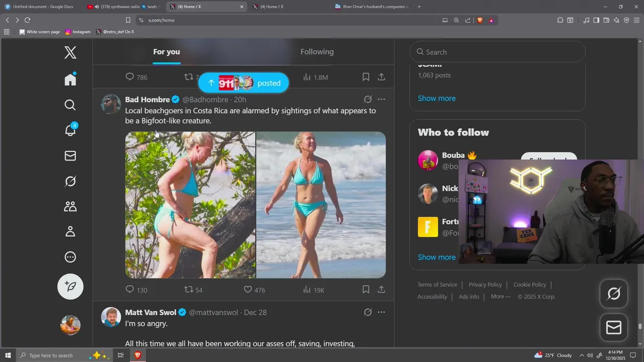The width and height of the screenshot is (644, 362).
Task: Open the more options menu on Matt Van Swol post
Action: [381, 312]
